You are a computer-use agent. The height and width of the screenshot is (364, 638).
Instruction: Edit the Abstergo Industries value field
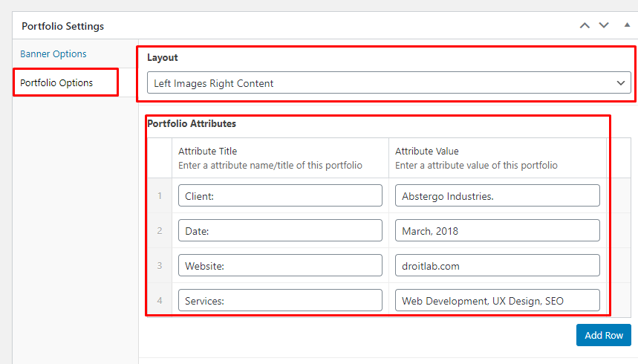(x=497, y=196)
